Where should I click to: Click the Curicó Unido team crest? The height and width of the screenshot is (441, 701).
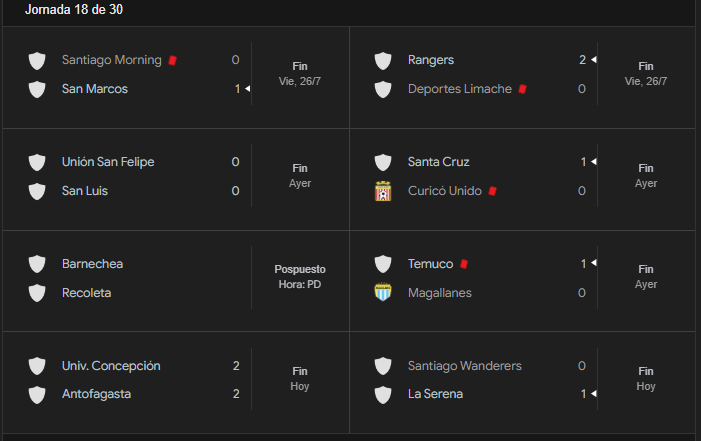pos(383,191)
